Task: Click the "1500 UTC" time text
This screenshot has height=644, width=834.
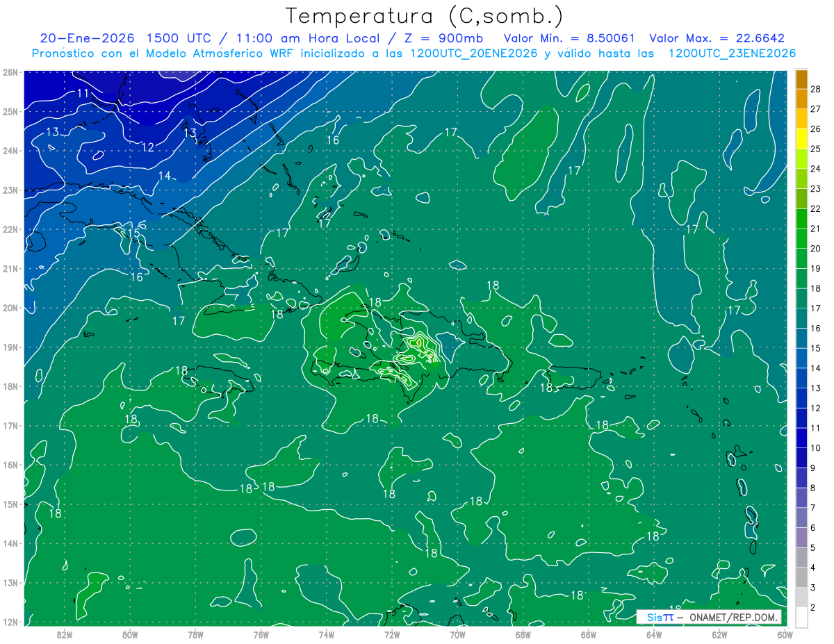Action: pos(178,38)
